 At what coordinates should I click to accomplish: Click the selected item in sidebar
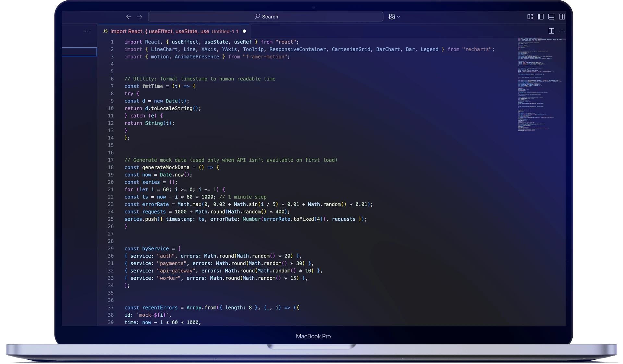(x=79, y=52)
